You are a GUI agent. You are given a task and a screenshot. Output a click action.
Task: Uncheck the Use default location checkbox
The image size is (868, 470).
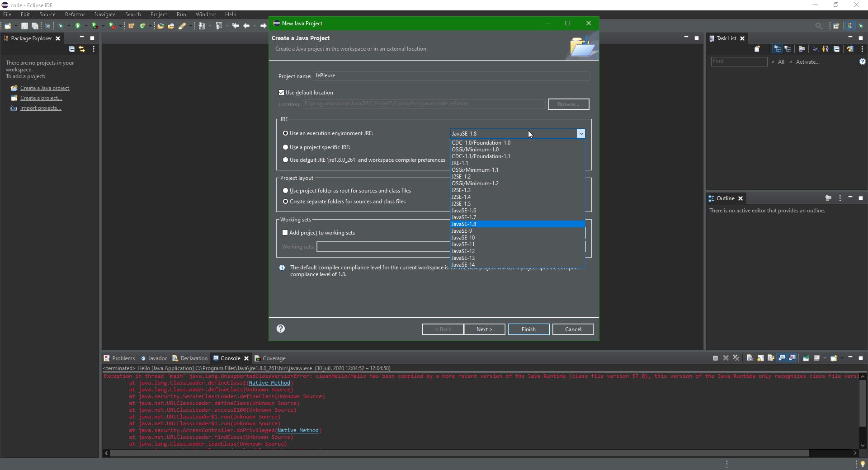pyautogui.click(x=282, y=92)
